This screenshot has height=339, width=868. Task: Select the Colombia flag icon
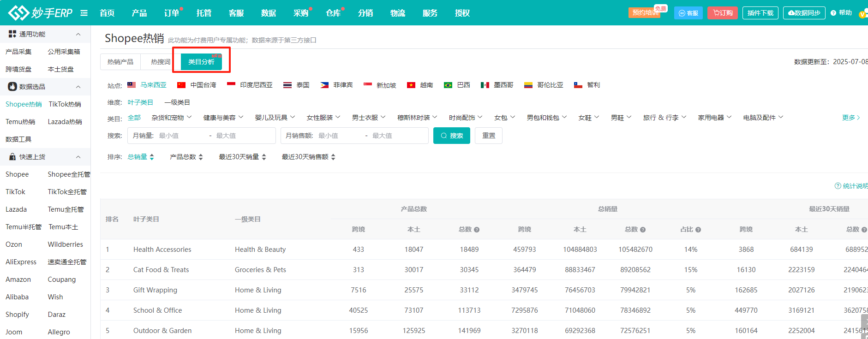(528, 85)
